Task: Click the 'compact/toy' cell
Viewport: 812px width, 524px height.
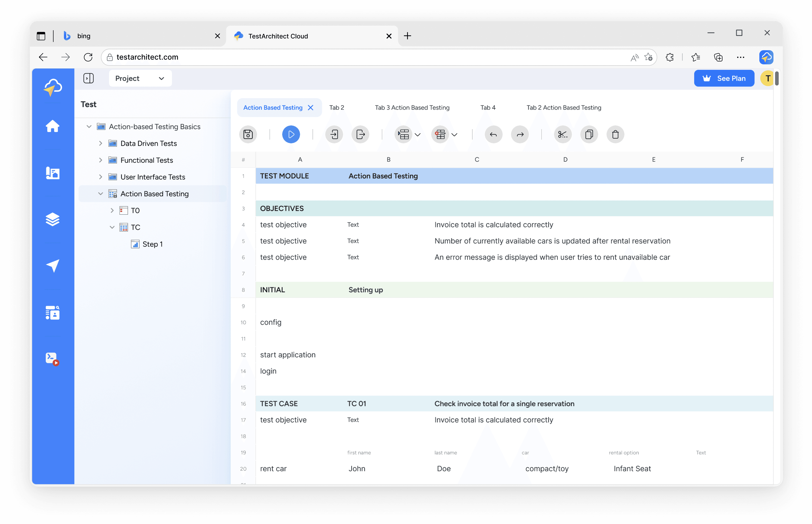Action: 546,468
